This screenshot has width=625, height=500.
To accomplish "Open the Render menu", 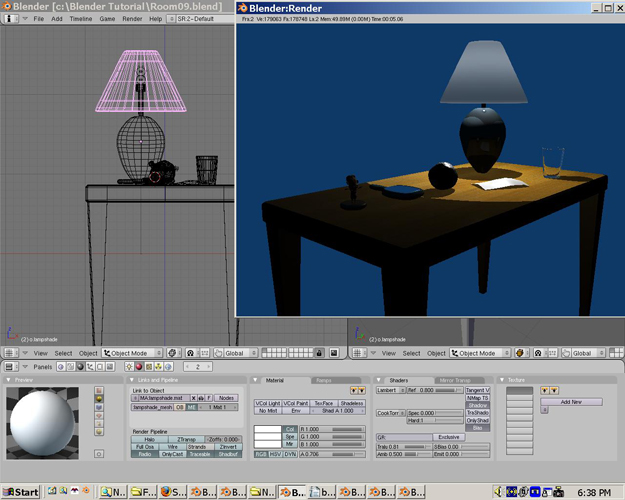I will tap(132, 18).
